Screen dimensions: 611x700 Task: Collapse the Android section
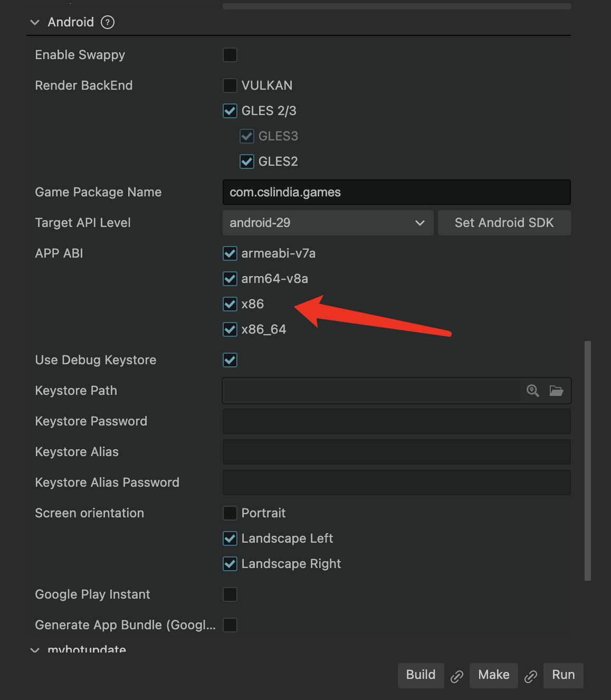35,22
